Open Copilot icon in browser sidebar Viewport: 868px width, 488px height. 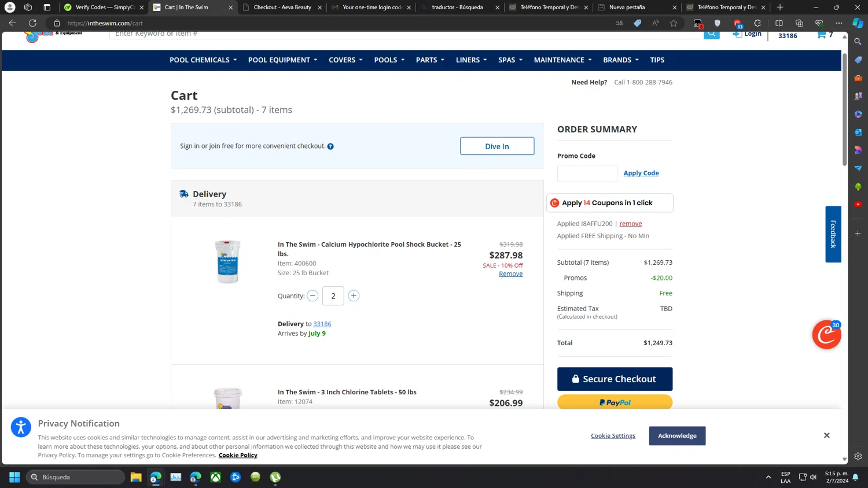point(858,23)
